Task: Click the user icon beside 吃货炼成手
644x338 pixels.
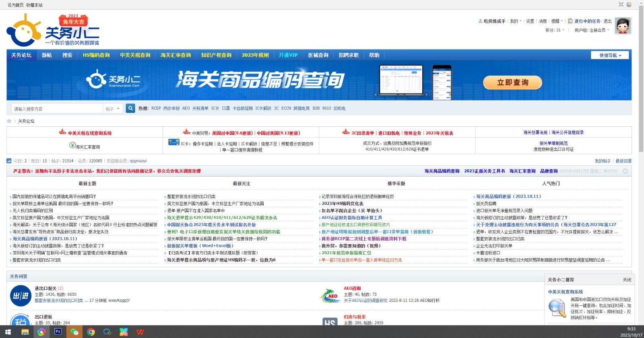Action: point(480,21)
